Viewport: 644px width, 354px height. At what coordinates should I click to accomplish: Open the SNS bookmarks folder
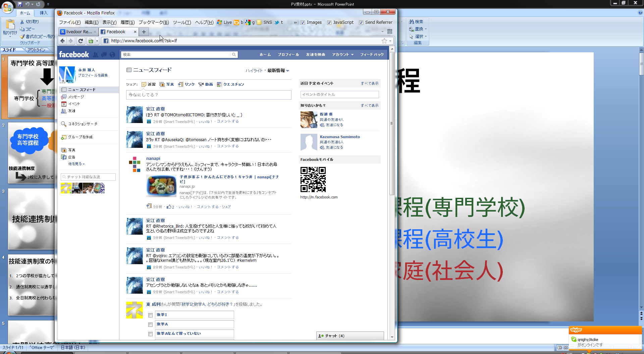[x=264, y=22]
